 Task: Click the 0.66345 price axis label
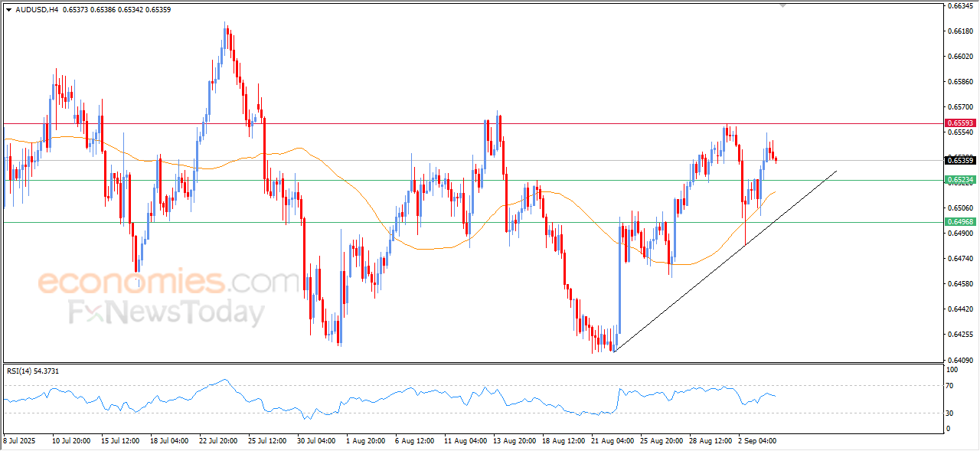tap(960, 6)
